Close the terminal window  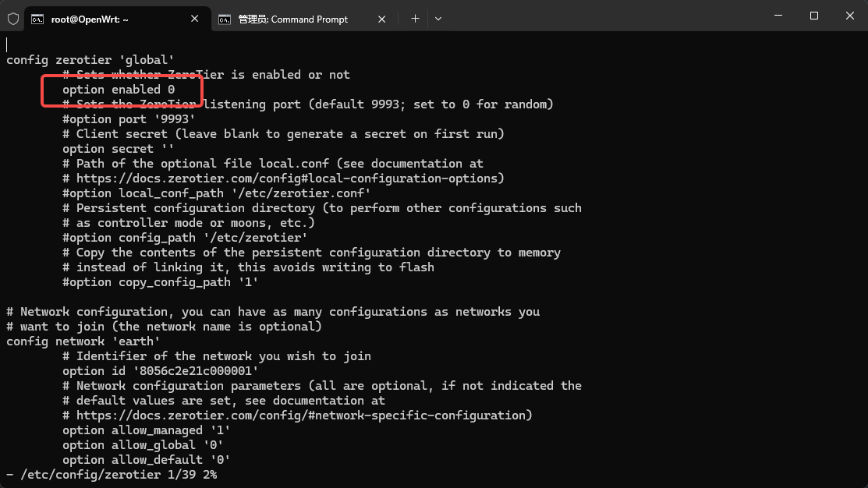[850, 16]
